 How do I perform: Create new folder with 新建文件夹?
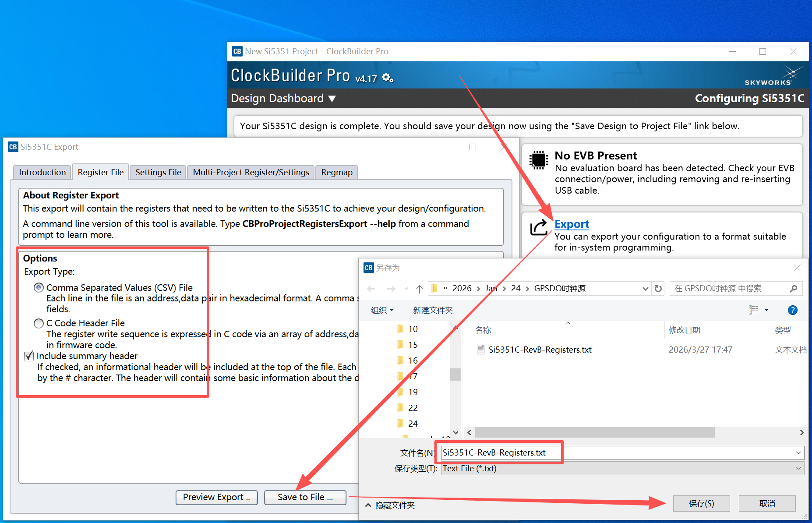[433, 310]
